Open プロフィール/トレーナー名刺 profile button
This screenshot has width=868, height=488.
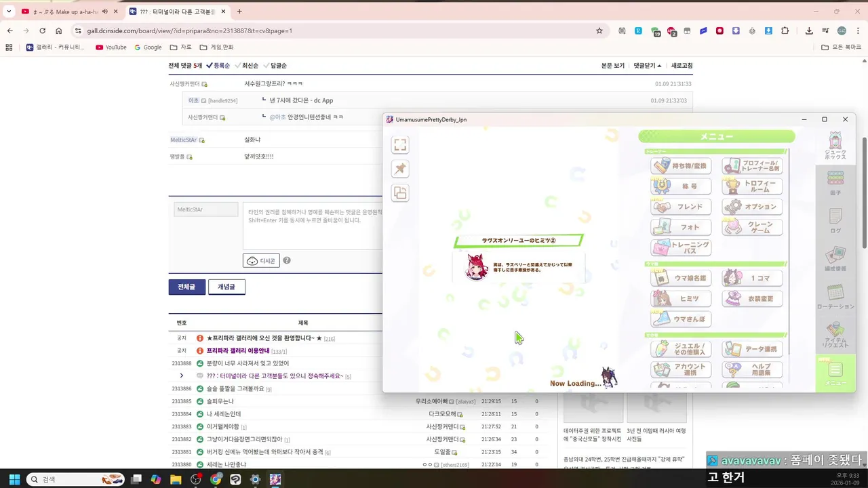pyautogui.click(x=753, y=165)
